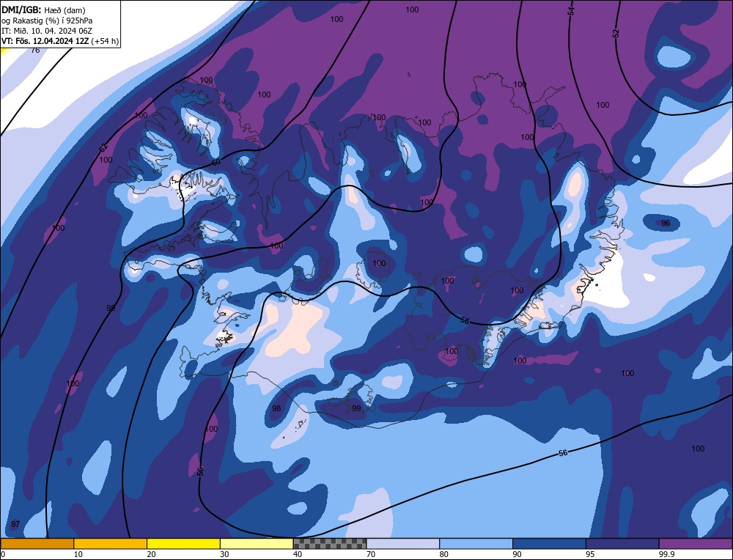Click the '98' humidity value label
Image resolution: width=733 pixels, height=560 pixels.
pos(277,408)
